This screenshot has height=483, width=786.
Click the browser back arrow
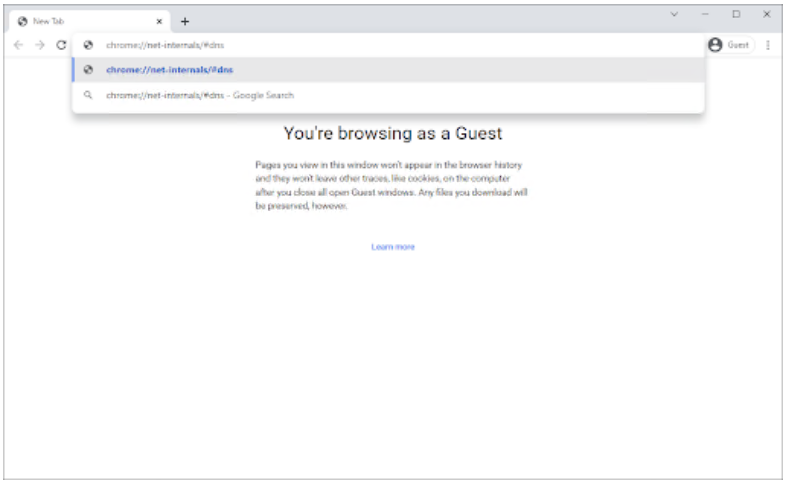(19, 45)
